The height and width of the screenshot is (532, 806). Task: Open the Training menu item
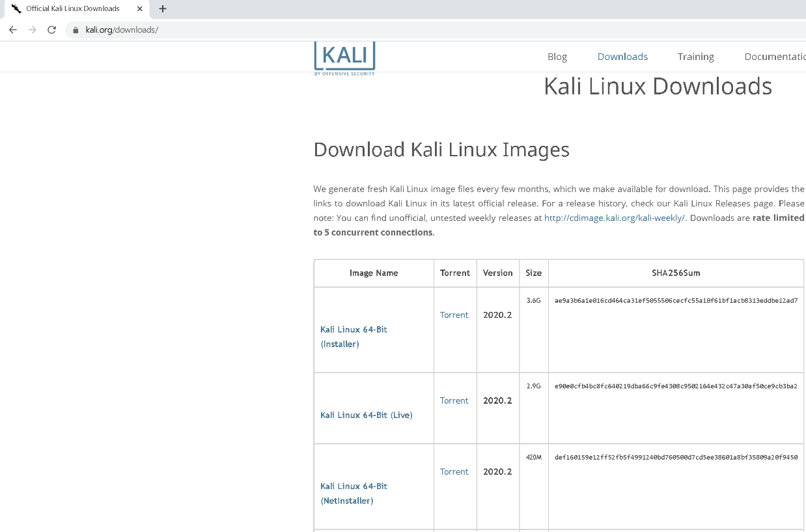695,57
